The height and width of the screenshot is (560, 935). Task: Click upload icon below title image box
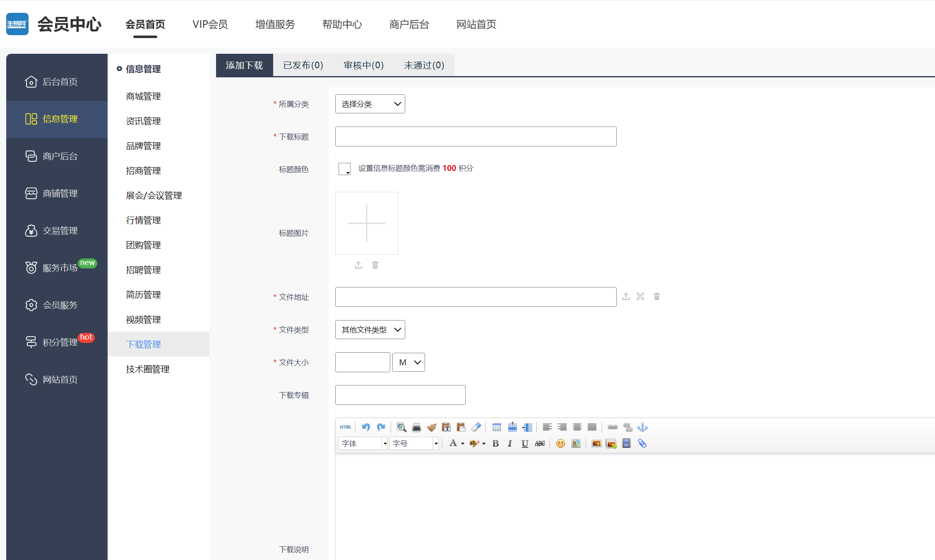point(358,265)
